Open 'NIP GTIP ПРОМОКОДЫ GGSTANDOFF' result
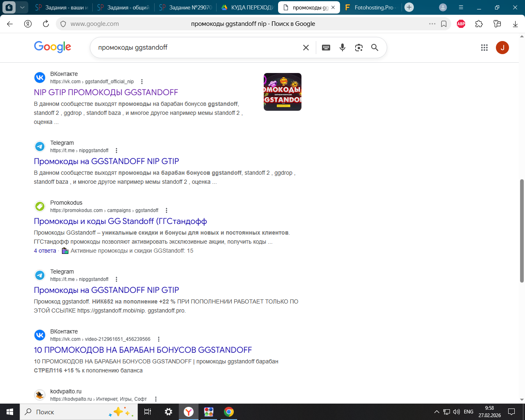 [106, 92]
